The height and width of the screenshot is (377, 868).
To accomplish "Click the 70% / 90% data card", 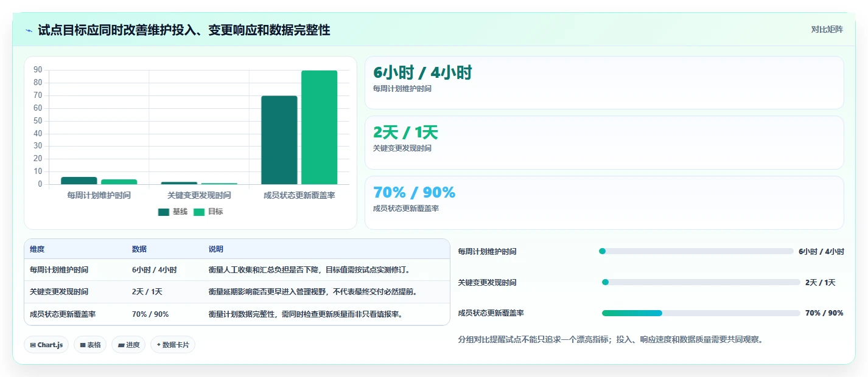I will 604,202.
